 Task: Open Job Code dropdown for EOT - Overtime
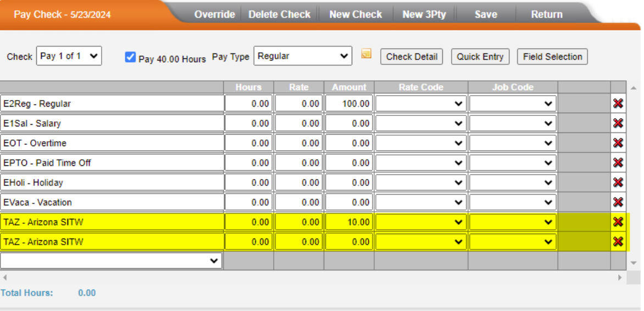tap(512, 143)
